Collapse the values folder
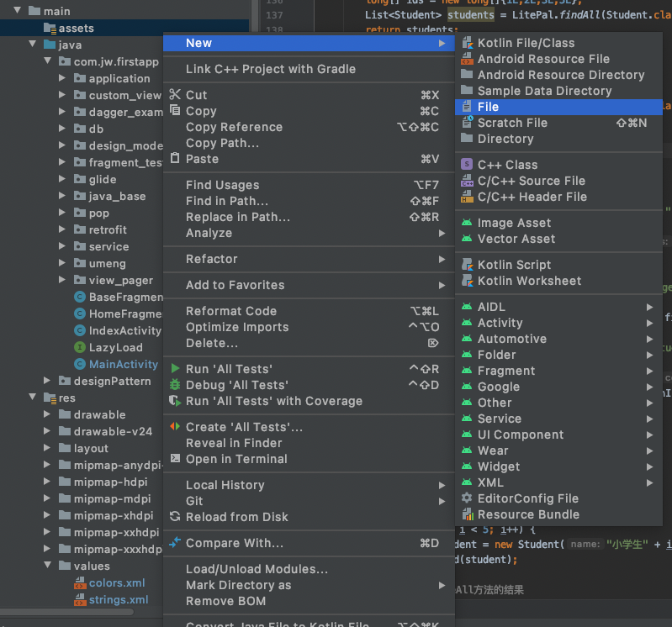672x627 pixels. (x=47, y=565)
